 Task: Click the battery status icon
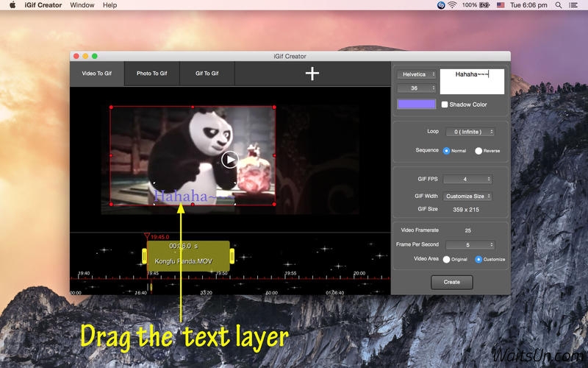[484, 5]
